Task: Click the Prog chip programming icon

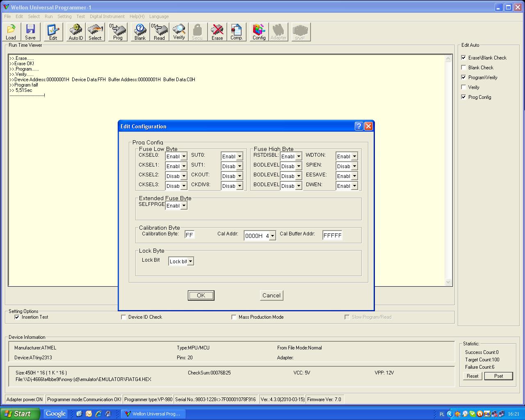Action: click(x=118, y=32)
